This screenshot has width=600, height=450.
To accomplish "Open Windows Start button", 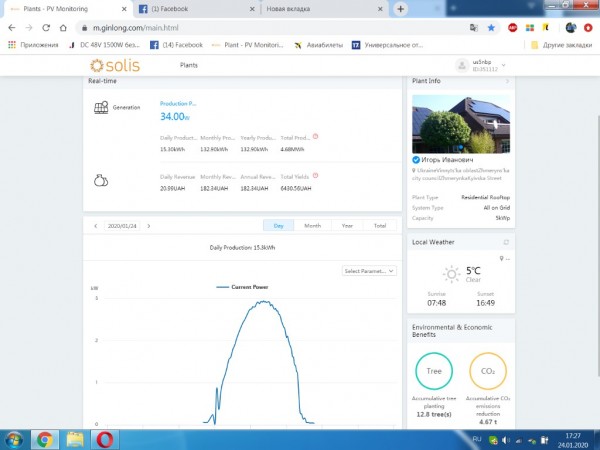I will [14, 440].
